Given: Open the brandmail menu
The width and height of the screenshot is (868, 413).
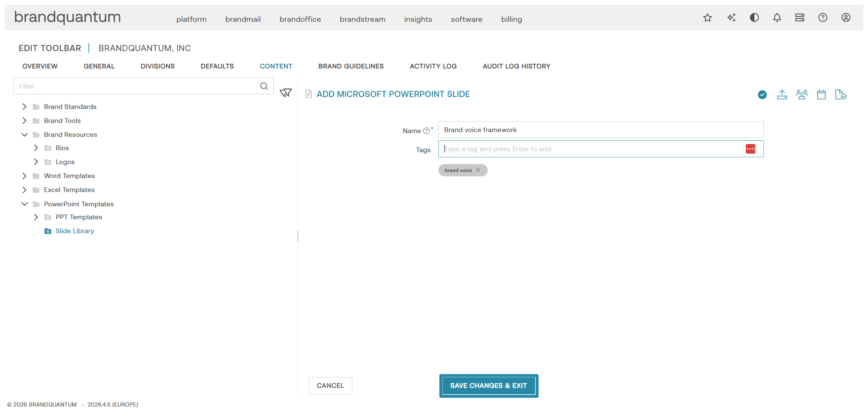Looking at the screenshot, I should 243,19.
